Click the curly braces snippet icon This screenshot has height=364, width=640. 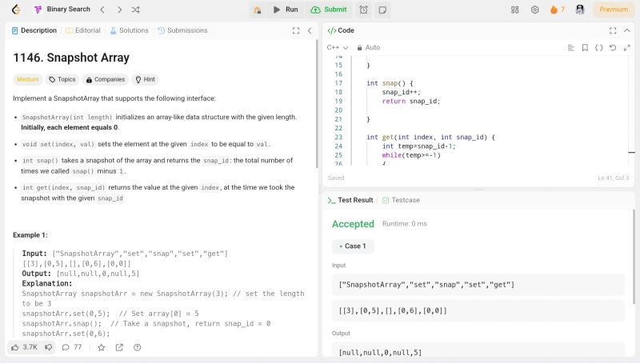[598, 48]
